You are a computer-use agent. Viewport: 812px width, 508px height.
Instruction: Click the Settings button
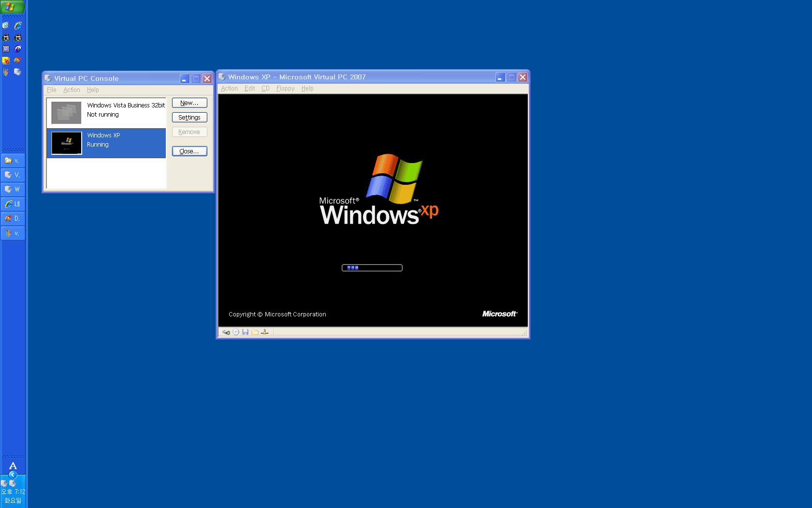[189, 118]
